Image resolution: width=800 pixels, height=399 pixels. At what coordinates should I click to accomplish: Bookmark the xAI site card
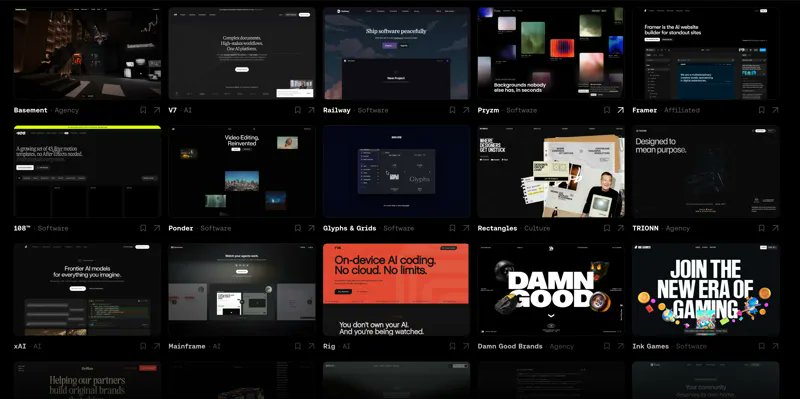143,346
